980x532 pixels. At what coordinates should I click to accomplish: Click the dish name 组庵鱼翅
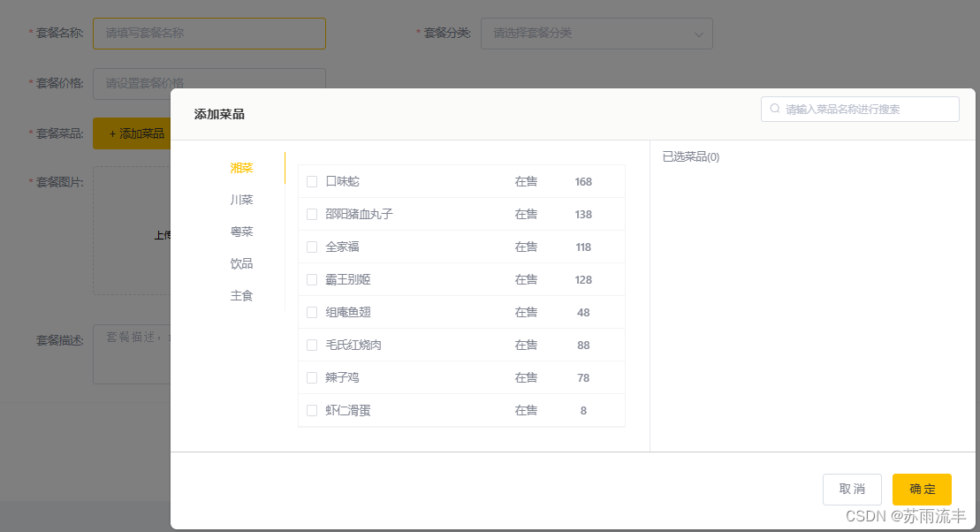pos(348,313)
